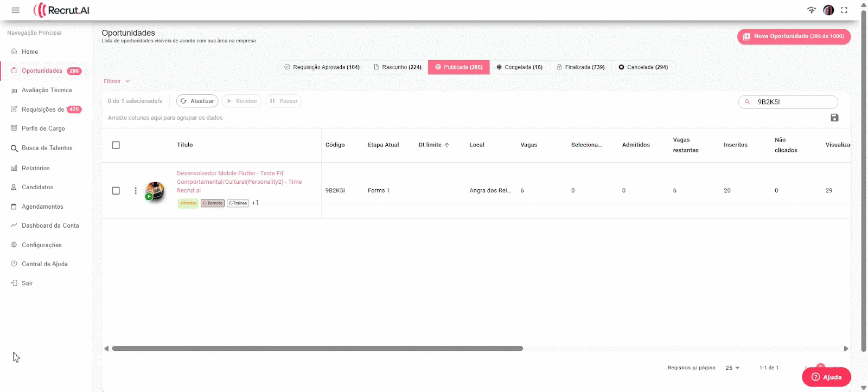Open the records per page dropdown
This screenshot has height=392, width=868.
point(732,368)
